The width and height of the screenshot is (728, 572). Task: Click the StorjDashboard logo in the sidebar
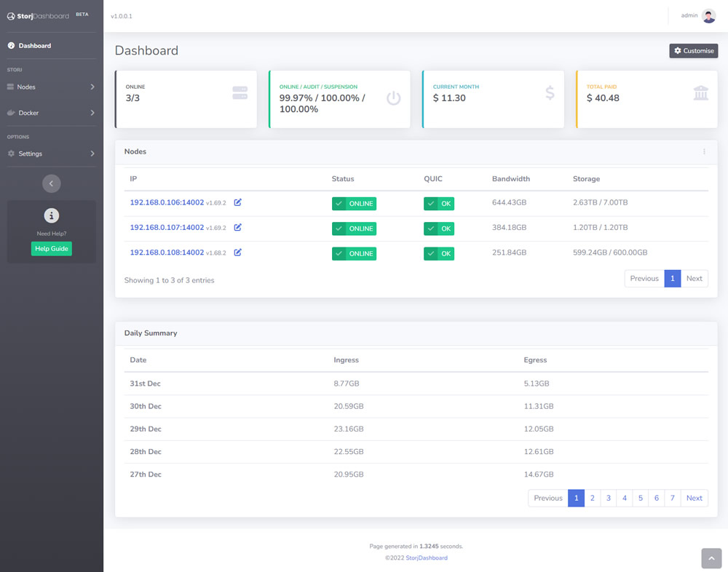[x=39, y=15]
